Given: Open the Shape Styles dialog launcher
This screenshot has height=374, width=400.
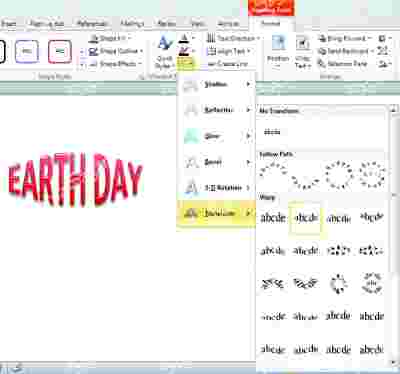Looking at the screenshot, I should pos(142,77).
